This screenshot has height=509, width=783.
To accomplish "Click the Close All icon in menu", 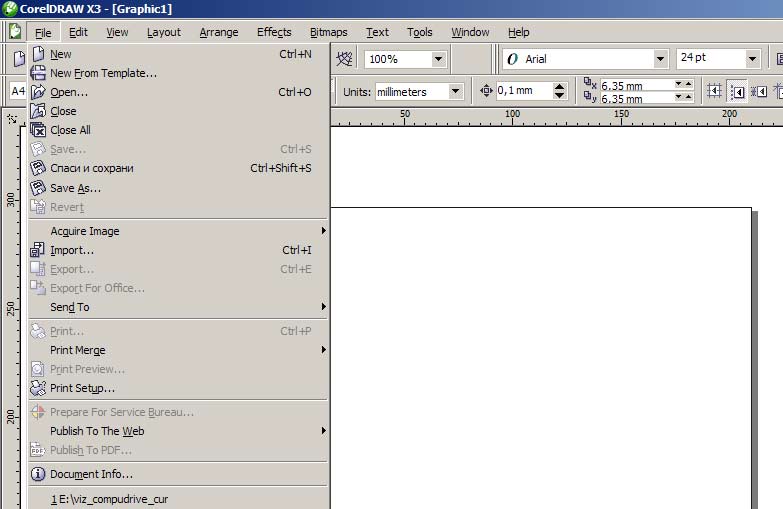I will tap(38, 130).
